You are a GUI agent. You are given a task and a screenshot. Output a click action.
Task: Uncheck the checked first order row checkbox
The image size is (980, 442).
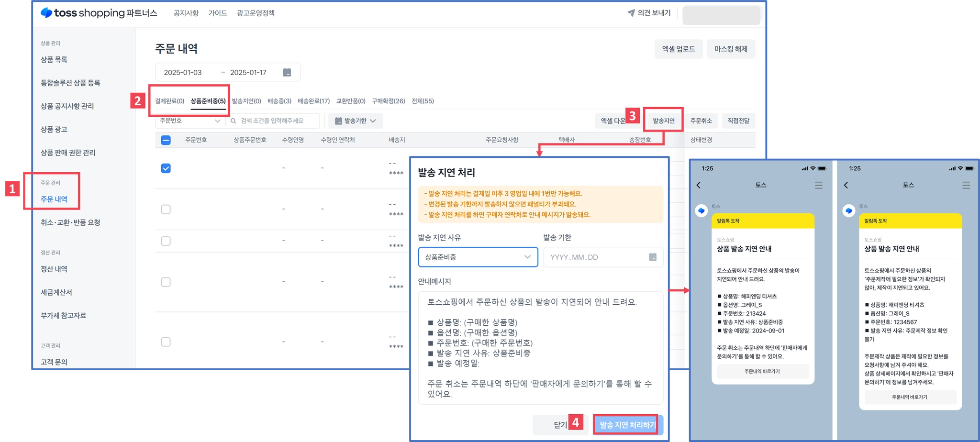tap(166, 168)
